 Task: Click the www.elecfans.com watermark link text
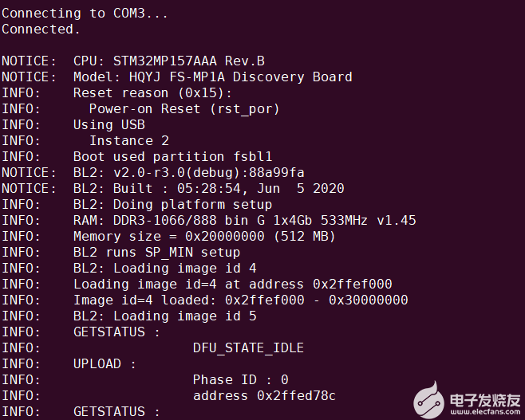point(484,412)
